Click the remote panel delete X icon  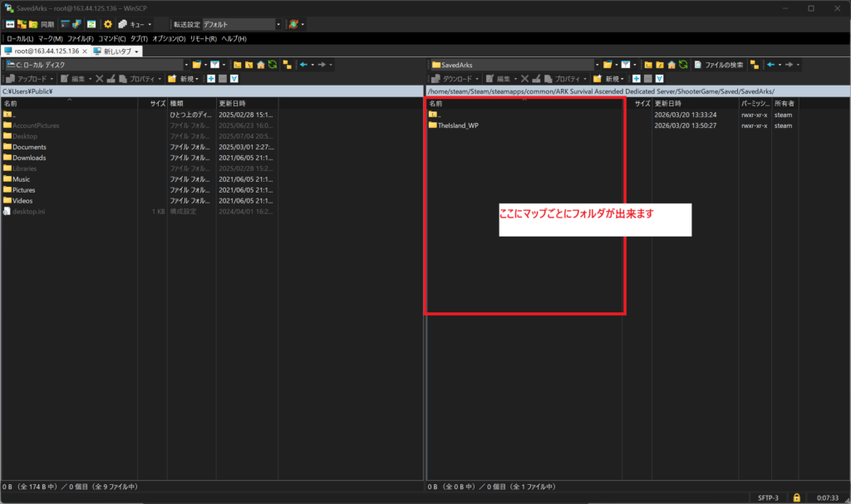pyautogui.click(x=522, y=79)
